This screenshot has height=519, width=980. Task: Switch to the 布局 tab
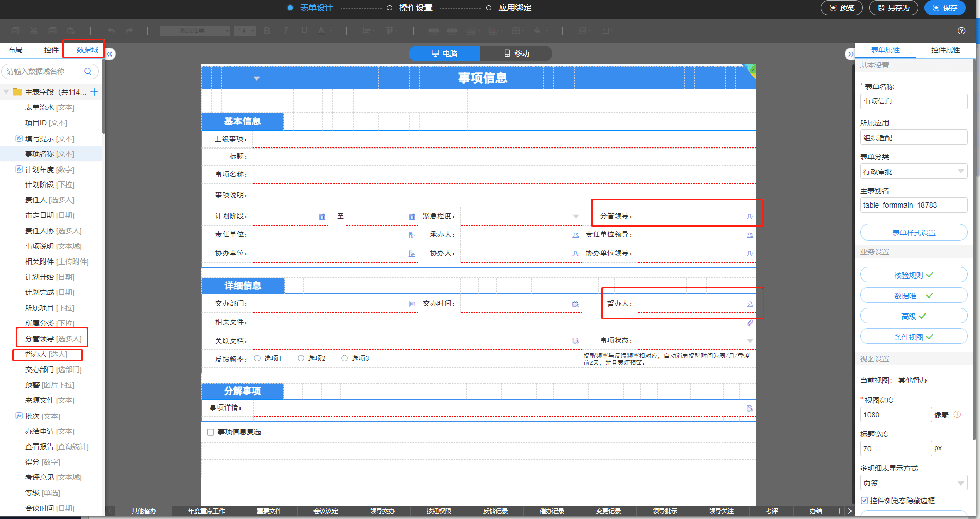coord(15,50)
